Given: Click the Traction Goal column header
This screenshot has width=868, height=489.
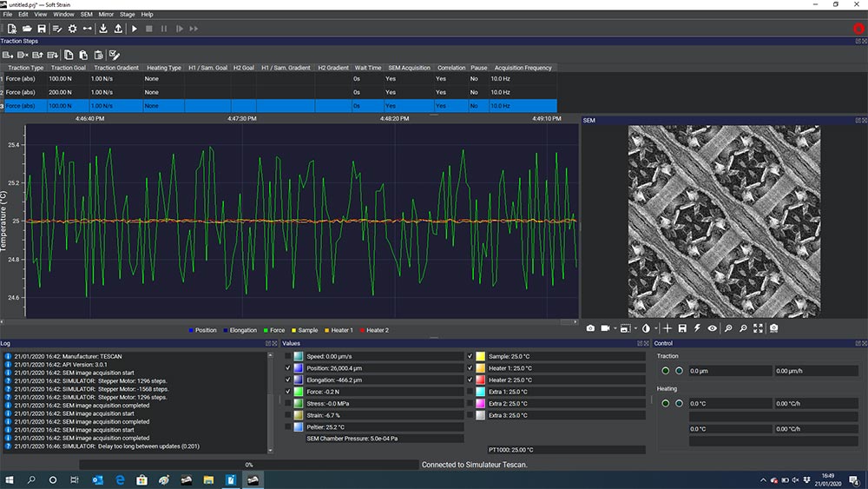Looking at the screenshot, I should [x=68, y=68].
